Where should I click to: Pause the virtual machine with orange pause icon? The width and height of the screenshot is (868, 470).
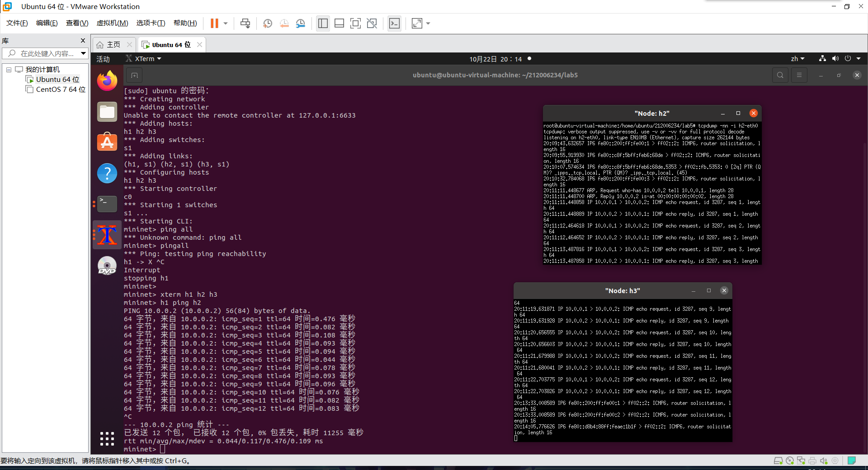coord(214,23)
